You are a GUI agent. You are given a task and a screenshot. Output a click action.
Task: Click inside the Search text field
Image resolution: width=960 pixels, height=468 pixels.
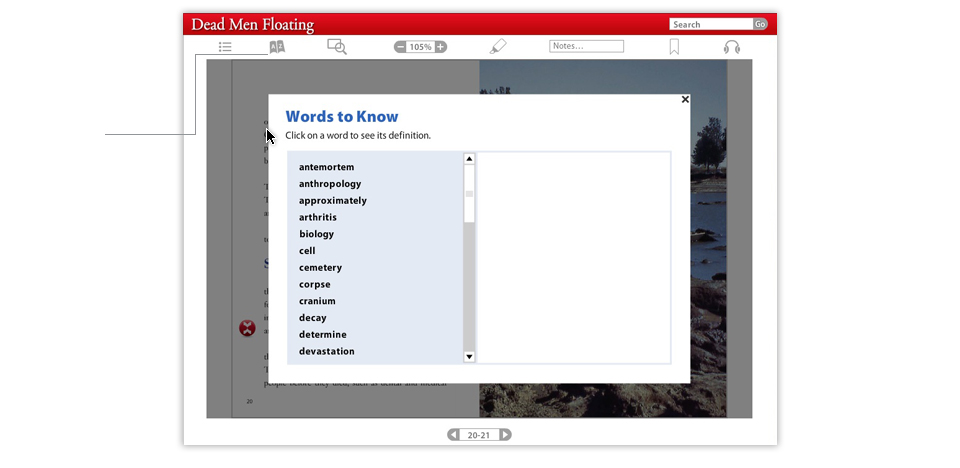(x=710, y=24)
